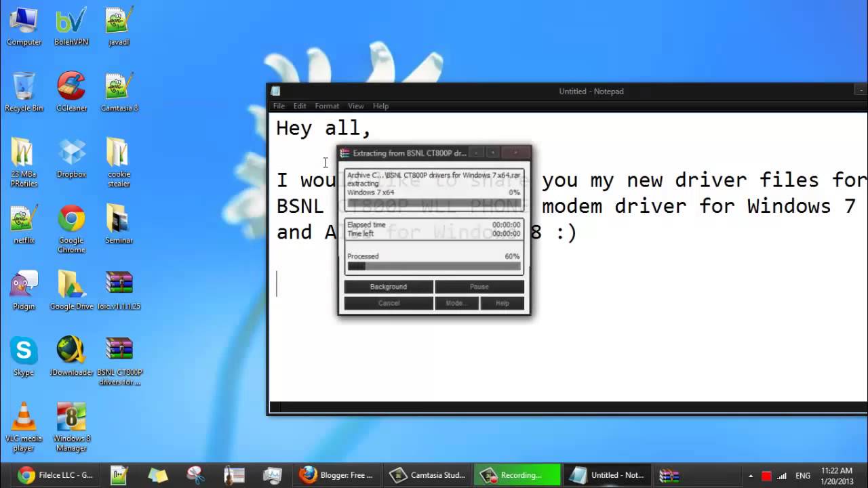
Task: Show hidden system tray icons arrow
Action: 751,476
